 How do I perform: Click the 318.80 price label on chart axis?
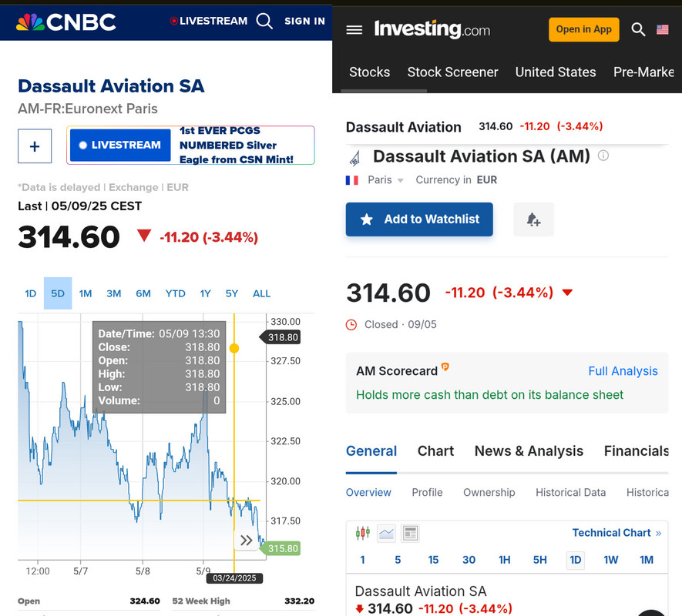pos(280,337)
